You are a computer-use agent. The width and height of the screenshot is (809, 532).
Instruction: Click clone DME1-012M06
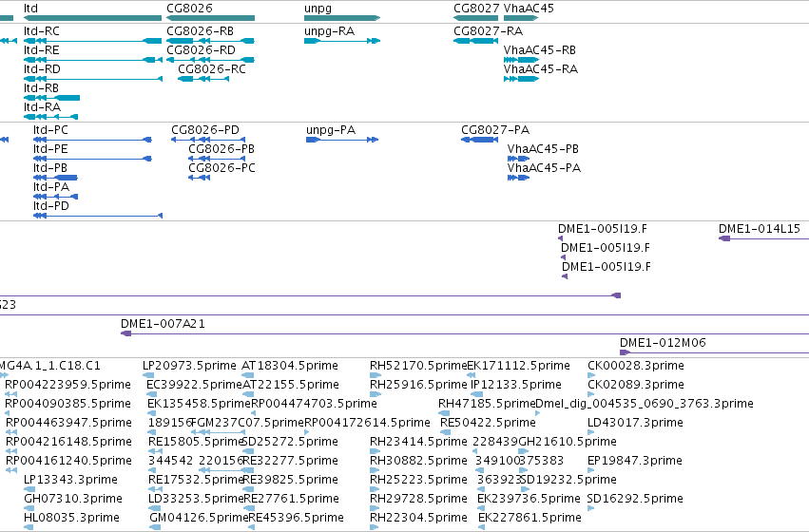pyautogui.click(x=663, y=343)
